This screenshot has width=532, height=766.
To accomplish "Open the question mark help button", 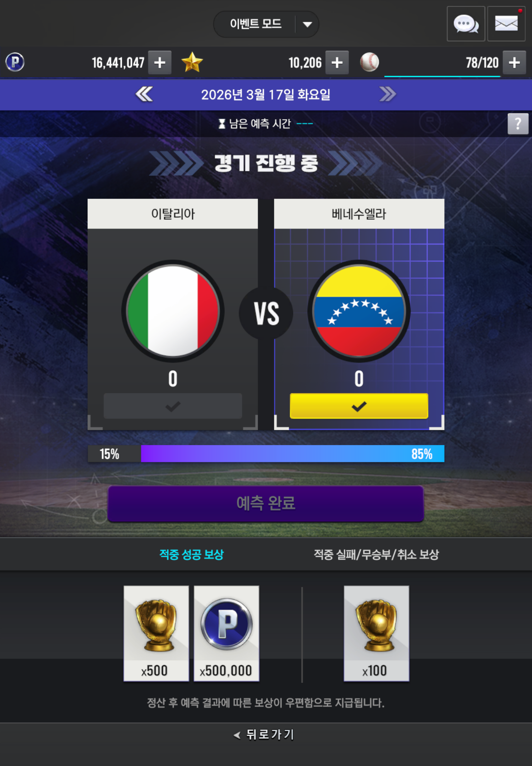I will point(518,124).
